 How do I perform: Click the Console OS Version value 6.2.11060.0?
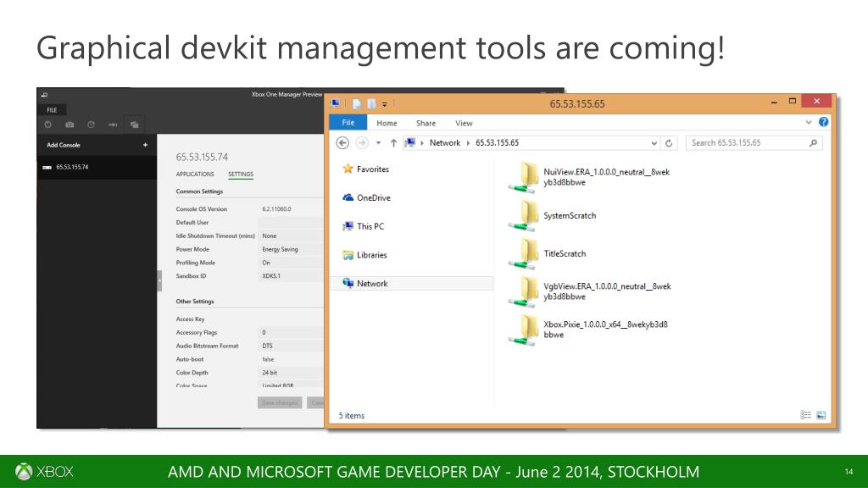coord(277,209)
